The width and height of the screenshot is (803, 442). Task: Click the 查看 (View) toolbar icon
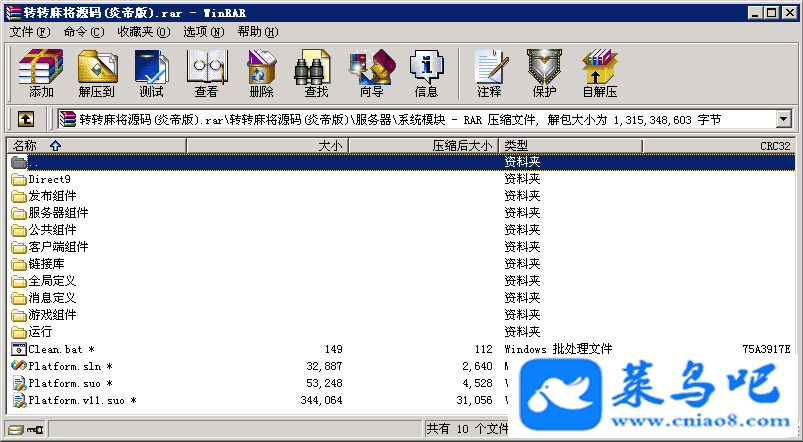point(206,73)
